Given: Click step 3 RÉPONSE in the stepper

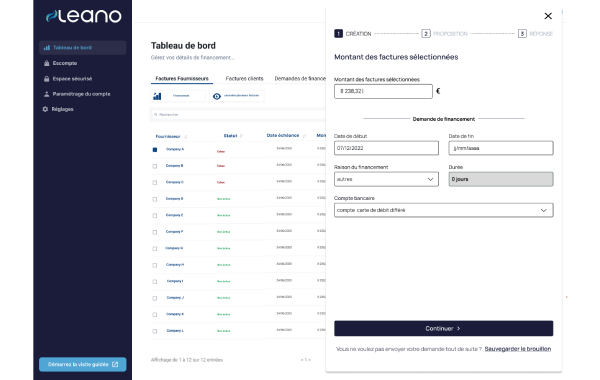Looking at the screenshot, I should pyautogui.click(x=535, y=34).
